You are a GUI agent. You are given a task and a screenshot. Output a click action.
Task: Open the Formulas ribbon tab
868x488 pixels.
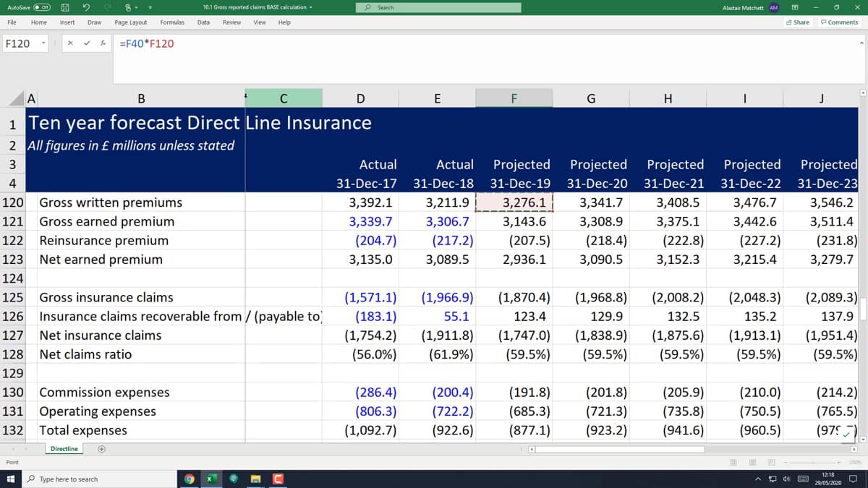172,22
